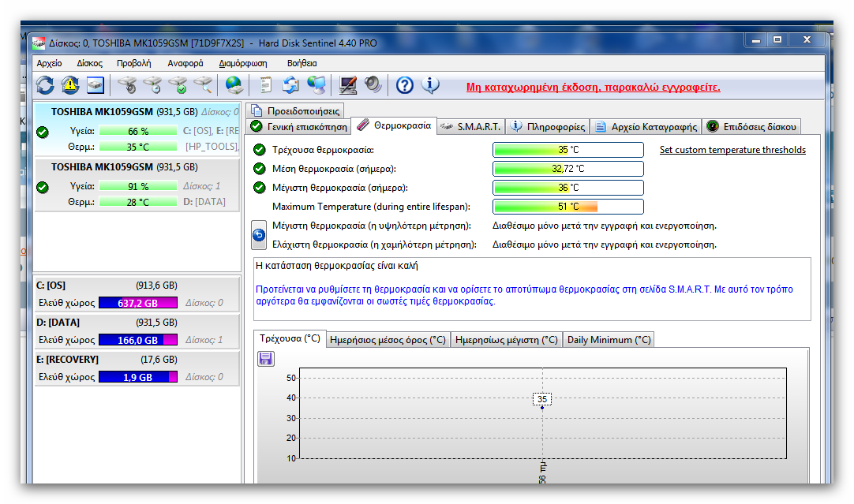854x504 pixels.
Task: Click green check icon next to Μέγιστη θερμοκρασία (σήμερα)
Action: tap(260, 188)
